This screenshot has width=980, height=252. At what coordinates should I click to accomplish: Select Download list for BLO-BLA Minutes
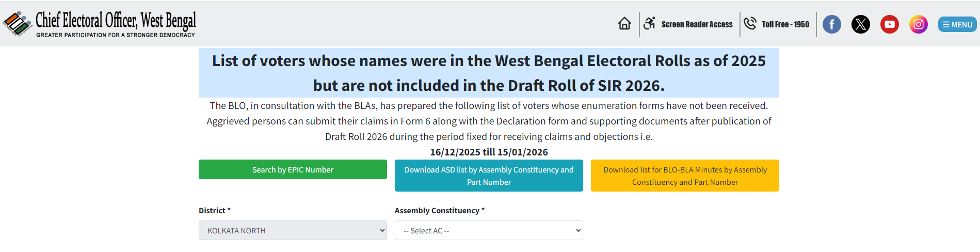[685, 176]
